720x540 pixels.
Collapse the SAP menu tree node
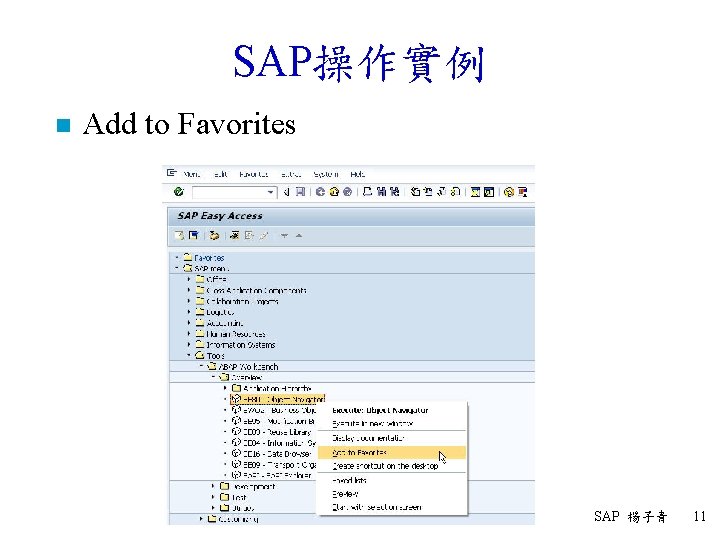pyautogui.click(x=177, y=268)
